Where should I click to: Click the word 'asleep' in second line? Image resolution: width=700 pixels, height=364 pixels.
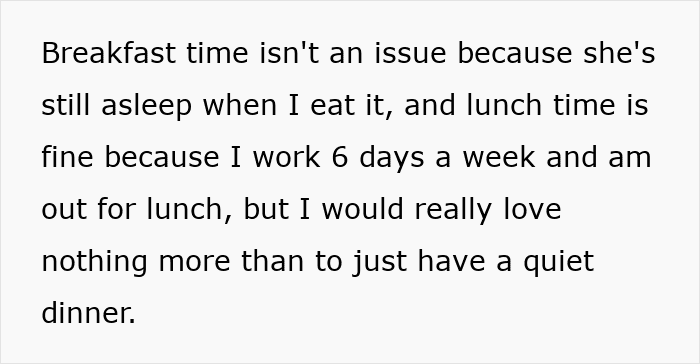(x=146, y=106)
